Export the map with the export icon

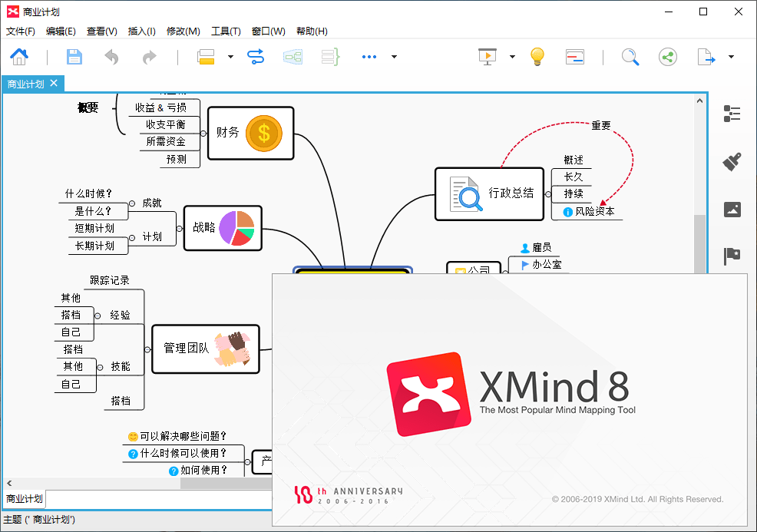click(706, 57)
